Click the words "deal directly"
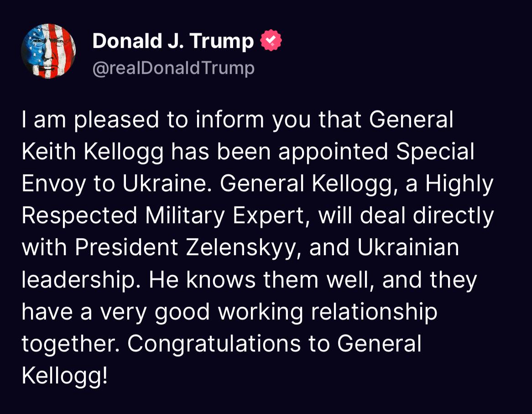Viewport: 532px width, 414px height. [427, 216]
